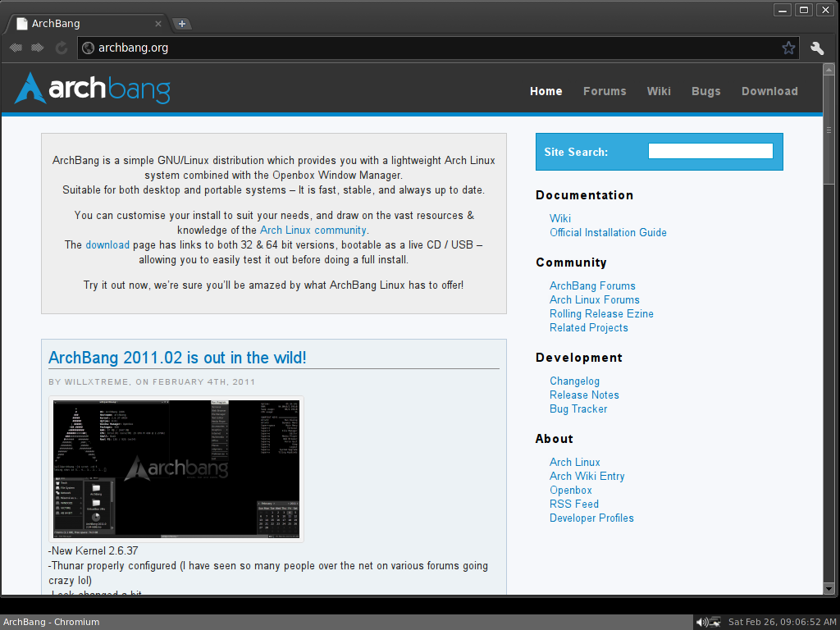This screenshot has width=840, height=630.
Task: Open Arch Linux link under About
Action: pos(575,463)
